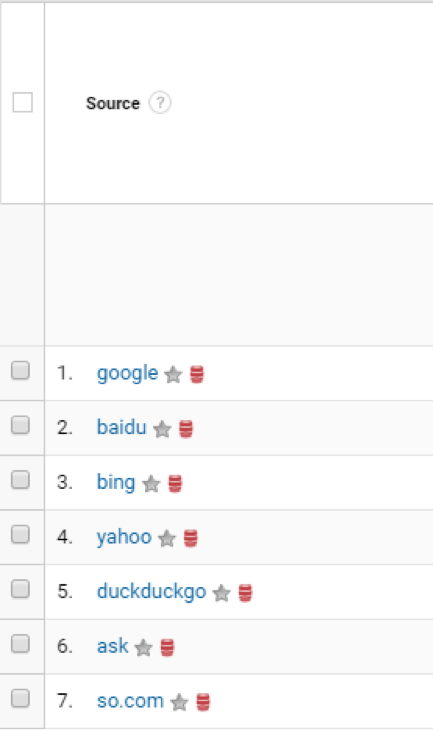Click the star icon next to baidu
Viewport: 433px width, 733px height.
[x=162, y=429]
